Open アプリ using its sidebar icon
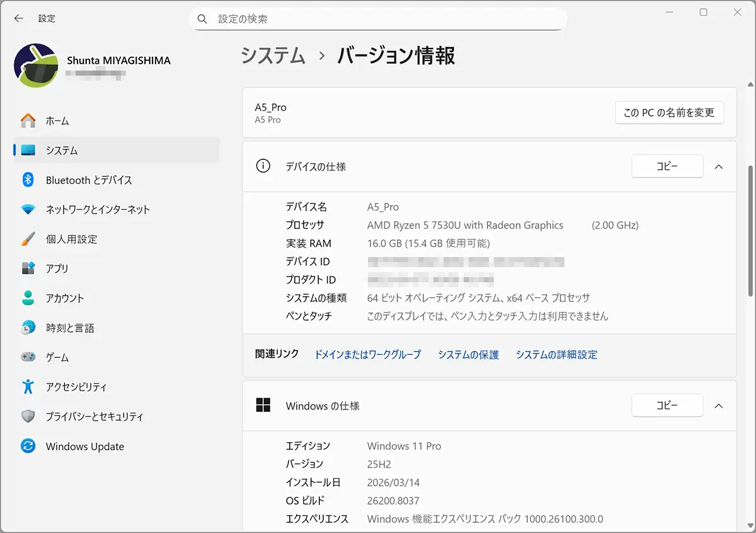756x533 pixels. click(x=28, y=268)
